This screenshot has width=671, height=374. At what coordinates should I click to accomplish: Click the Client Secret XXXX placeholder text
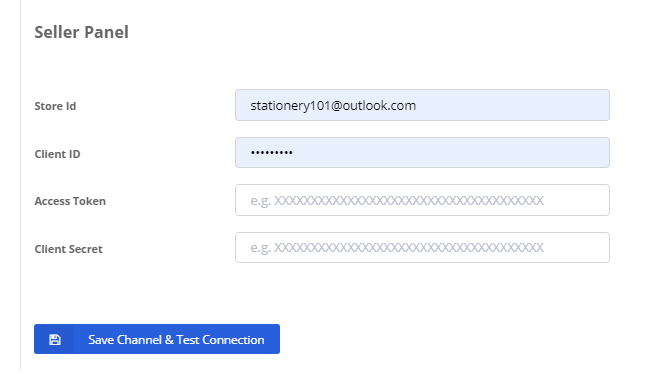click(409, 247)
